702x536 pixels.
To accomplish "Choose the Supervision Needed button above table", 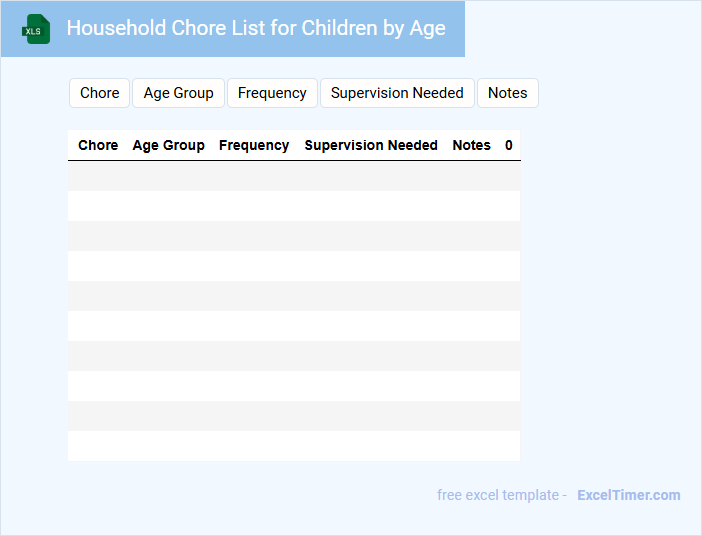I will pyautogui.click(x=397, y=93).
